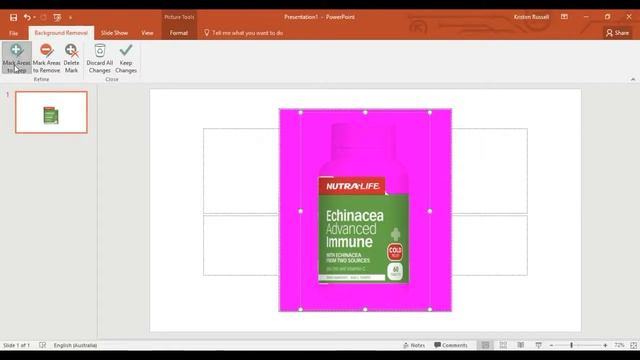
Task: Zoom in with the plus button
Action: coord(605,345)
